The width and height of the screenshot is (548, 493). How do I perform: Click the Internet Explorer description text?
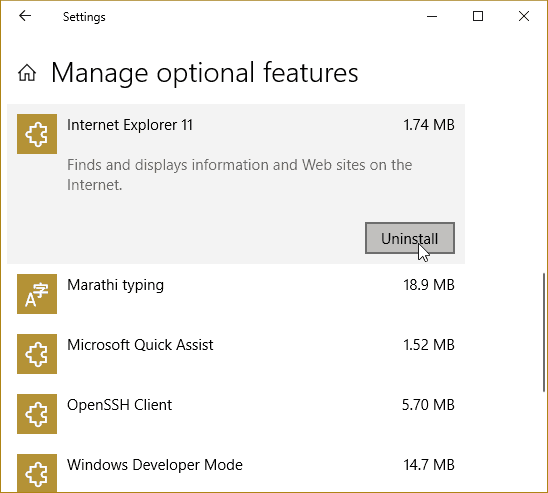(x=239, y=175)
